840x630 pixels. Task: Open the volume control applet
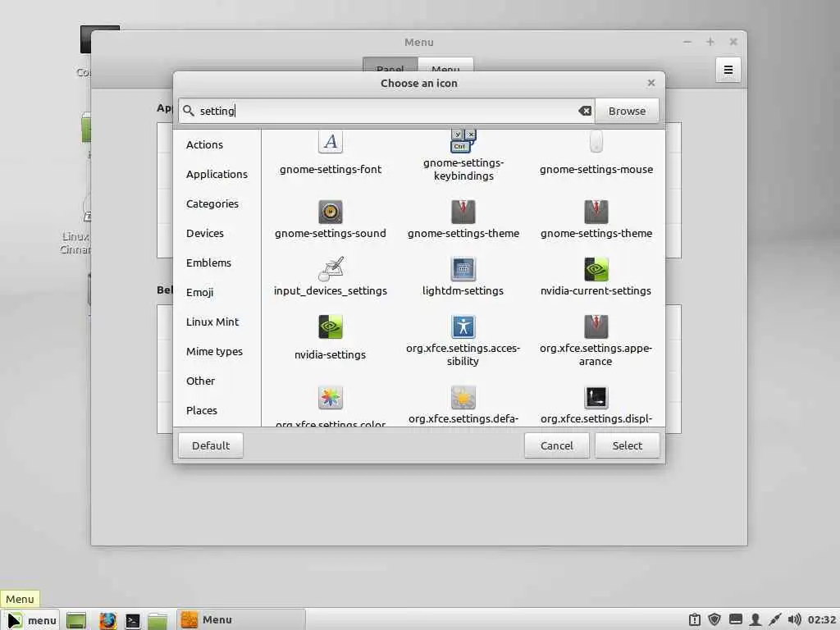pyautogui.click(x=794, y=620)
